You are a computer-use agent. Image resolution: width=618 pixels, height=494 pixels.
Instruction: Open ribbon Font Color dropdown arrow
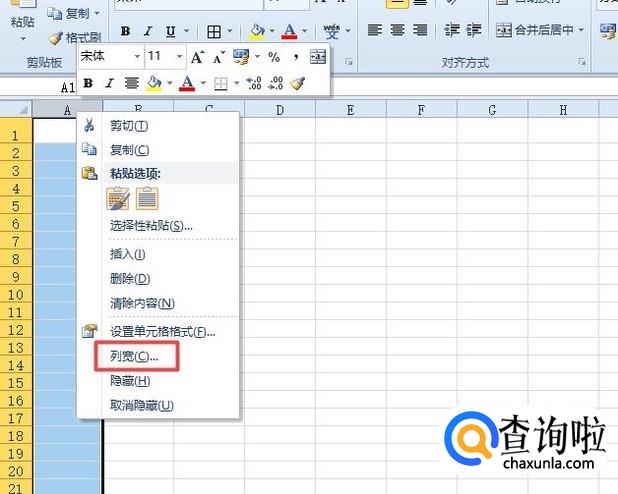point(304,31)
